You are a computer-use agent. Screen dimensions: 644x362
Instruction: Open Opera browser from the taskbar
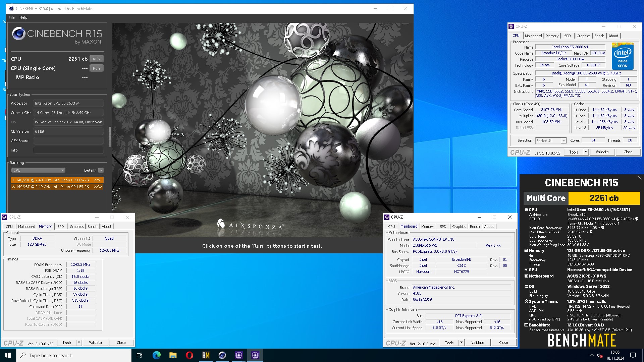pyautogui.click(x=190, y=355)
